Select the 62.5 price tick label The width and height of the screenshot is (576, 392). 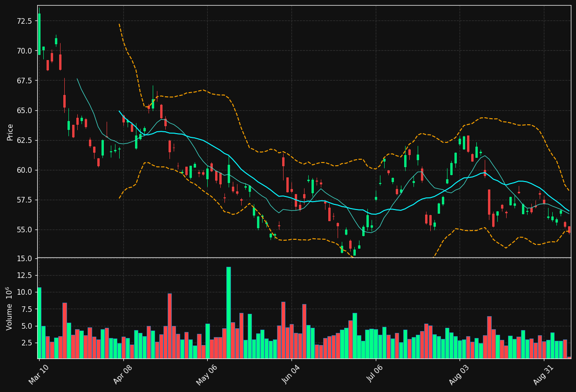24,140
